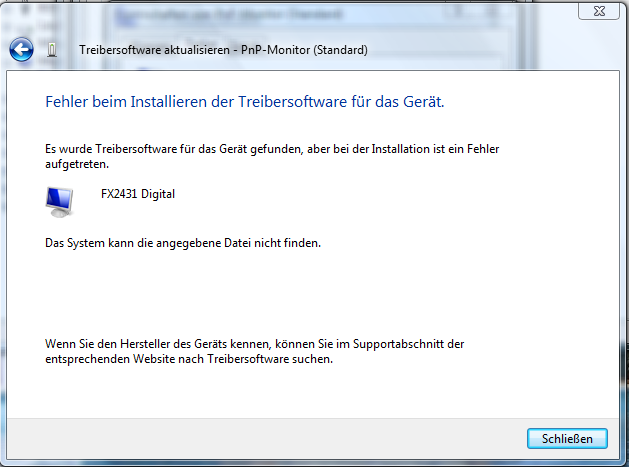This screenshot has width=629, height=467.
Task: Select the 'FX2431 Digital' device label
Action: 138,194
